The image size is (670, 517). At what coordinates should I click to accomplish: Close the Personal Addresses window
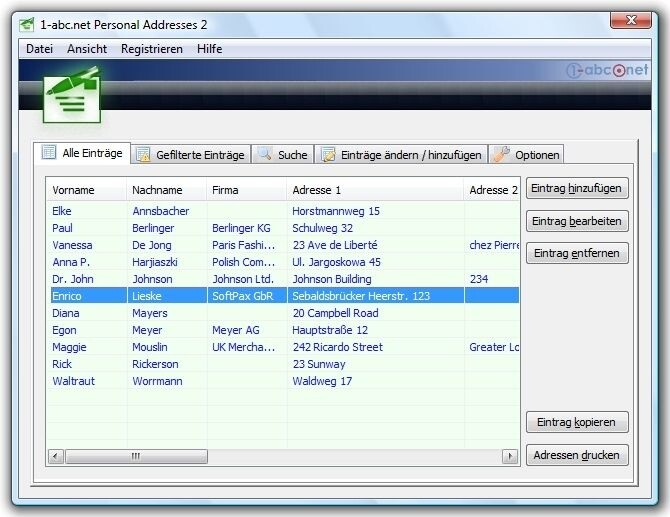[x=631, y=20]
